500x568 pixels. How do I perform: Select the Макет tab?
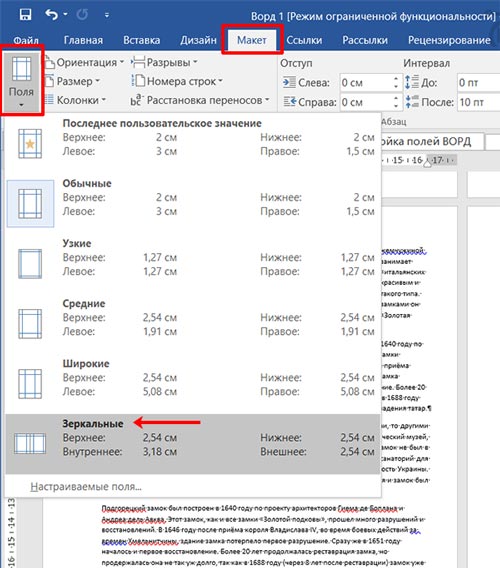pyautogui.click(x=252, y=40)
